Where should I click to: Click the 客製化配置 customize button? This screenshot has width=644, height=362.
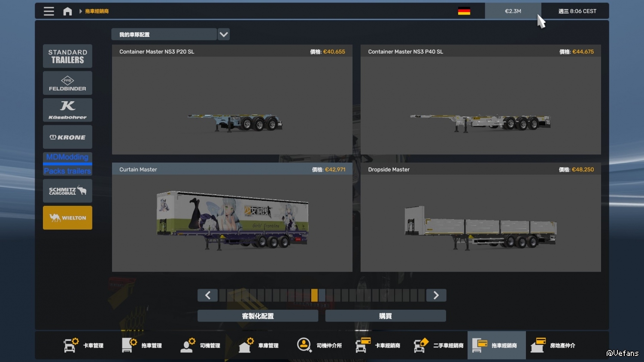258,316
